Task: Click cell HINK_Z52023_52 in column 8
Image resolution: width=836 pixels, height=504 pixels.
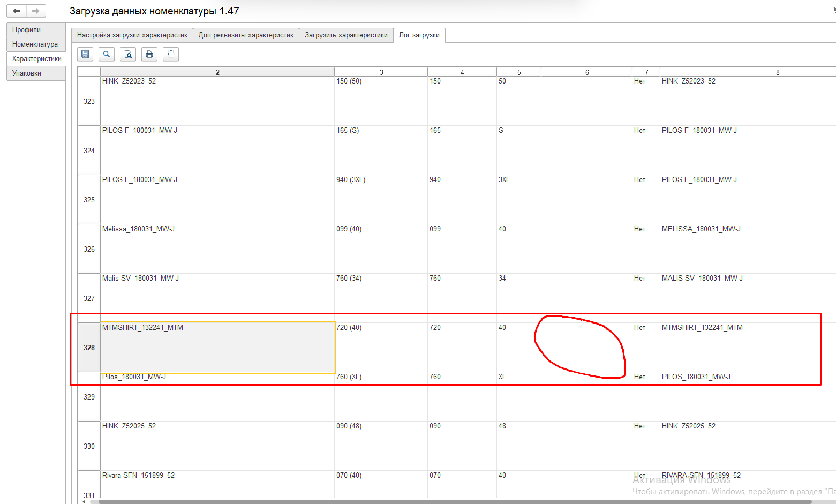Action: pos(748,101)
